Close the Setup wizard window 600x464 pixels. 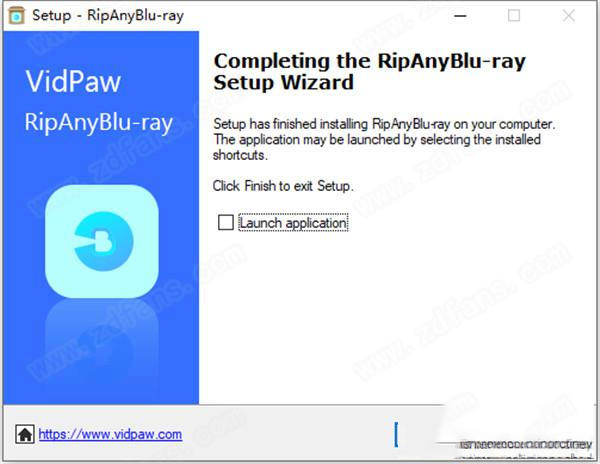click(x=570, y=16)
